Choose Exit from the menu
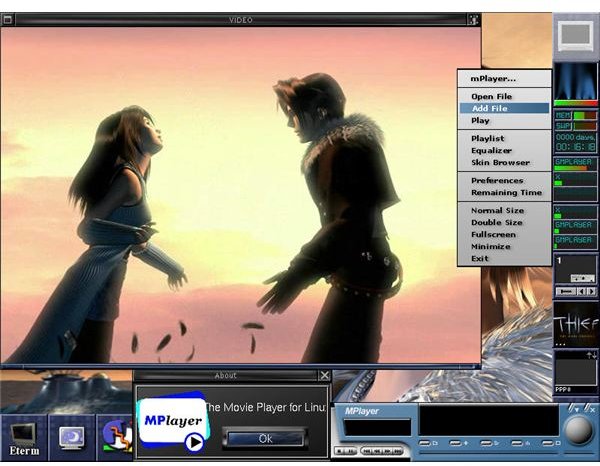 pyautogui.click(x=480, y=259)
